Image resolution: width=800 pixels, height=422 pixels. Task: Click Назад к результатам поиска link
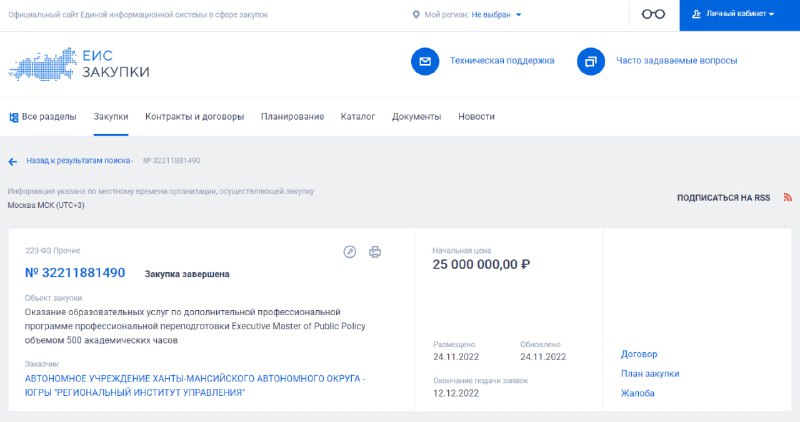click(x=79, y=161)
